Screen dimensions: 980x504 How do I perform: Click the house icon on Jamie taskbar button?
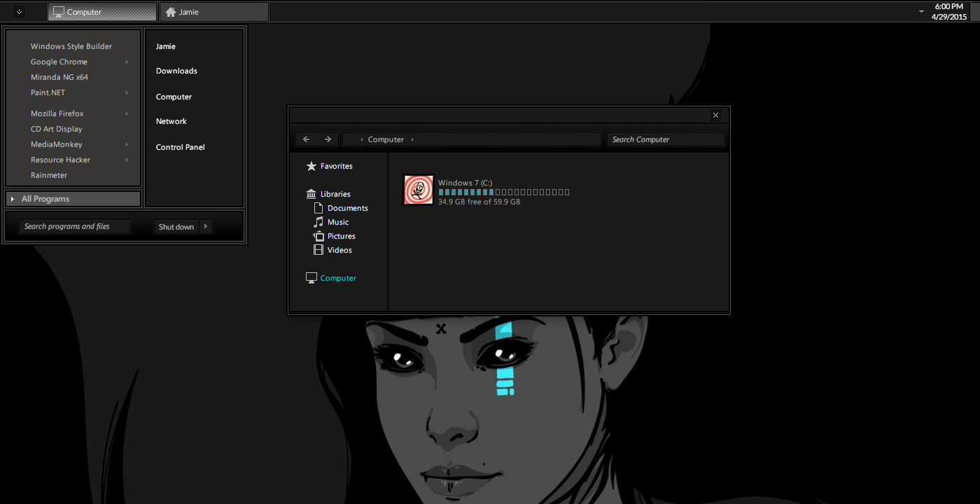170,12
